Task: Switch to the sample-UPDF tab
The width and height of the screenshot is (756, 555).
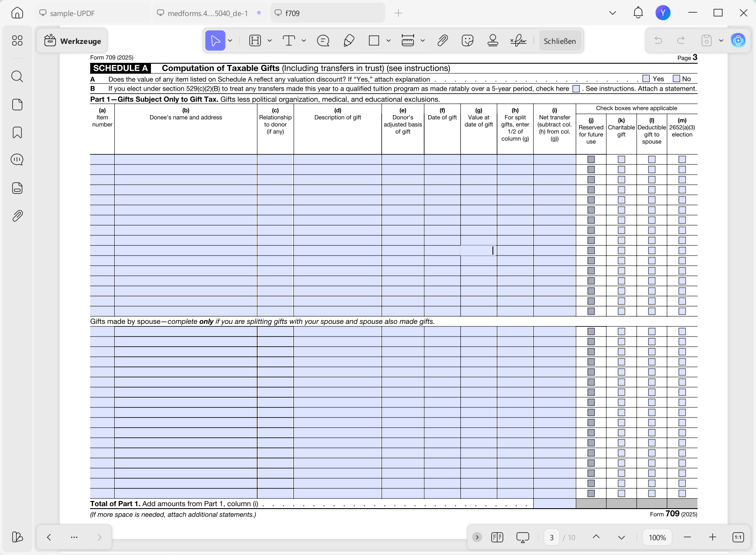Action: 92,13
